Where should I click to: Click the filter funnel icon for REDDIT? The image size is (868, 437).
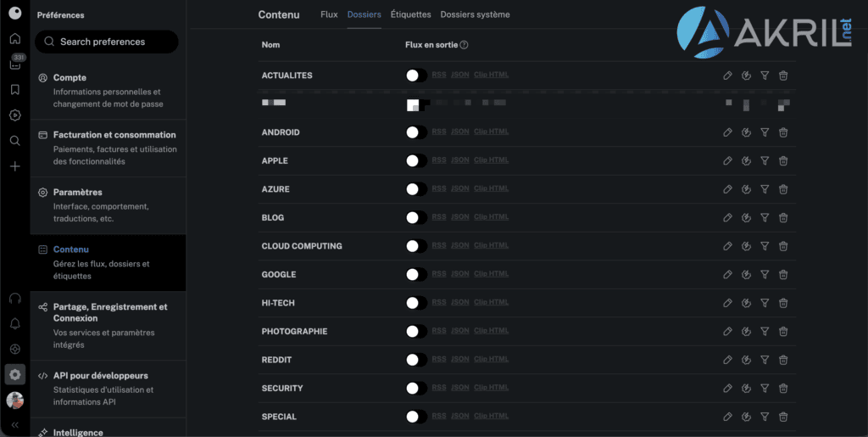pyautogui.click(x=765, y=360)
